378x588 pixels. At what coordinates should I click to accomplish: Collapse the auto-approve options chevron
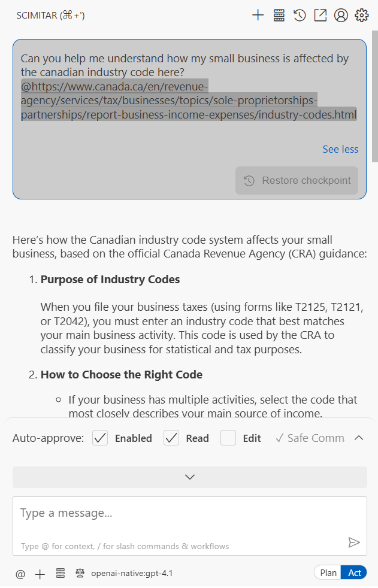(x=359, y=438)
